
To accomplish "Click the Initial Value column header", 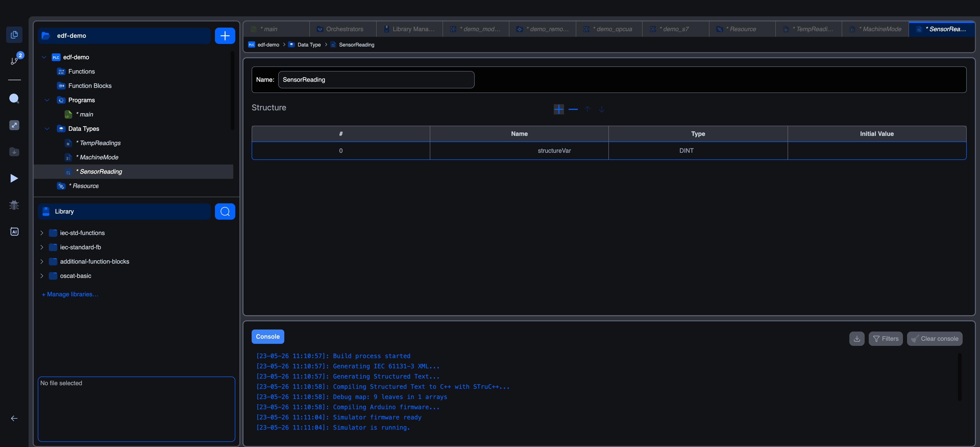I will coord(877,134).
